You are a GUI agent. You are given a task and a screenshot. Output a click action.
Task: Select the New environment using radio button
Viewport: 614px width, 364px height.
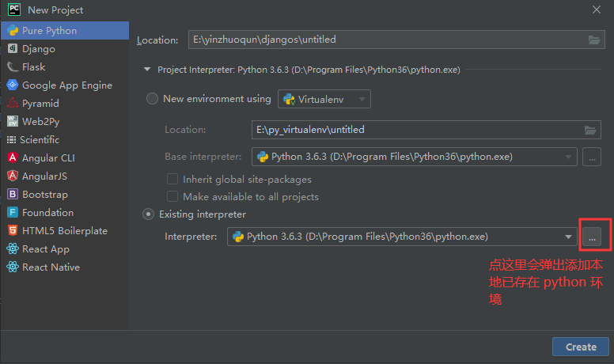(x=152, y=98)
